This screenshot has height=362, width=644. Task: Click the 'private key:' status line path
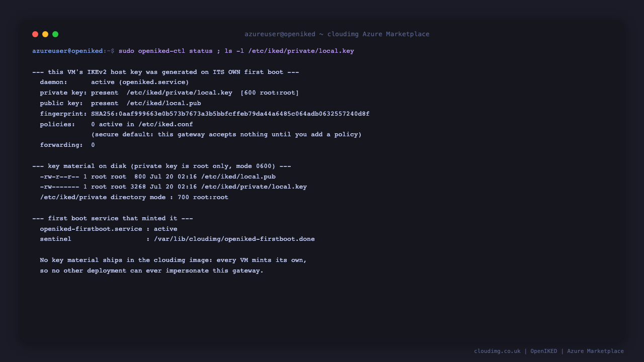[x=180, y=93]
